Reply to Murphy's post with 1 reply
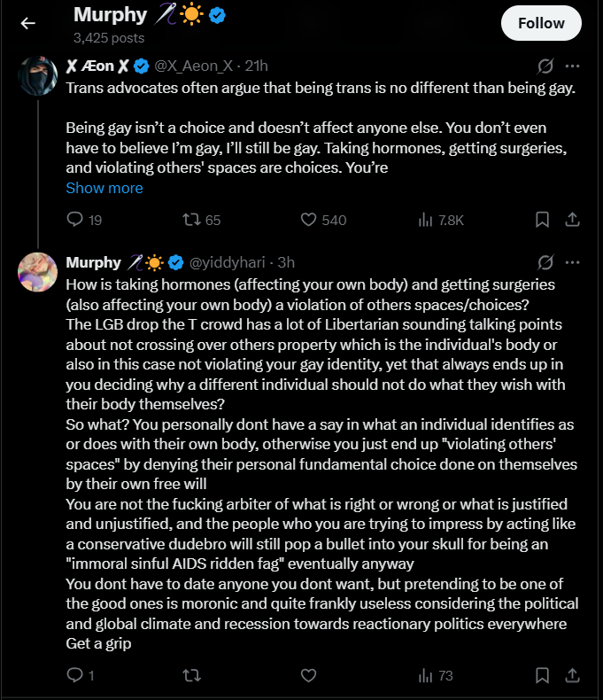 pyautogui.click(x=74, y=675)
